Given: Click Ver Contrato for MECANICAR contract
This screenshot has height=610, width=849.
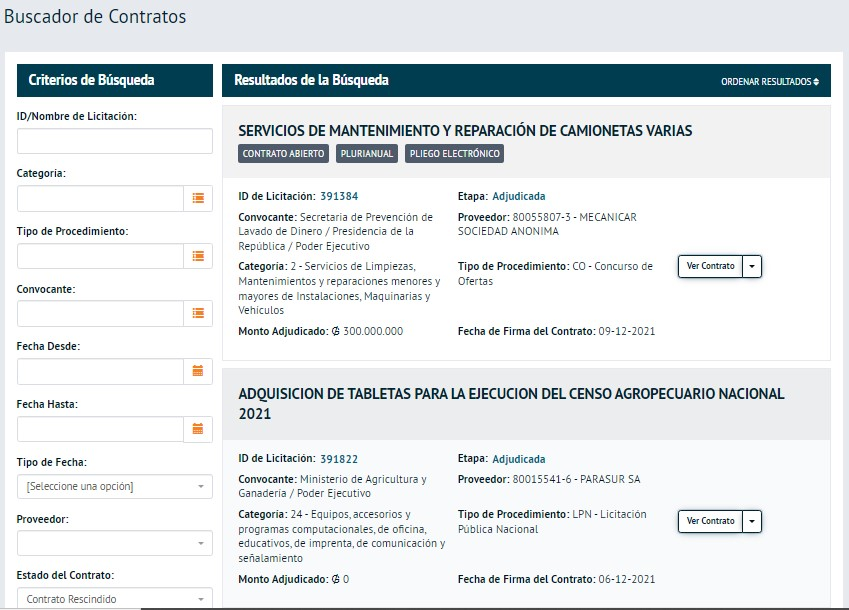Looking at the screenshot, I should [x=710, y=267].
